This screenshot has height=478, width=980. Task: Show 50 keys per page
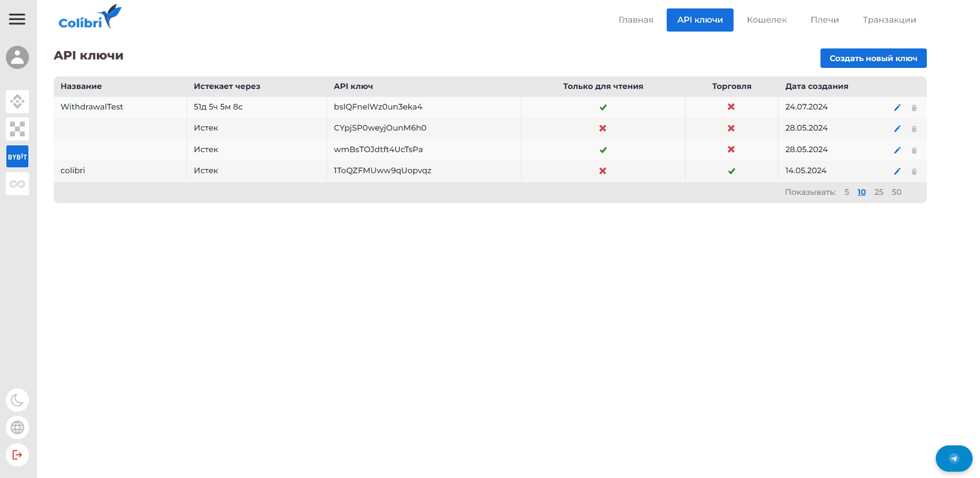click(x=897, y=192)
